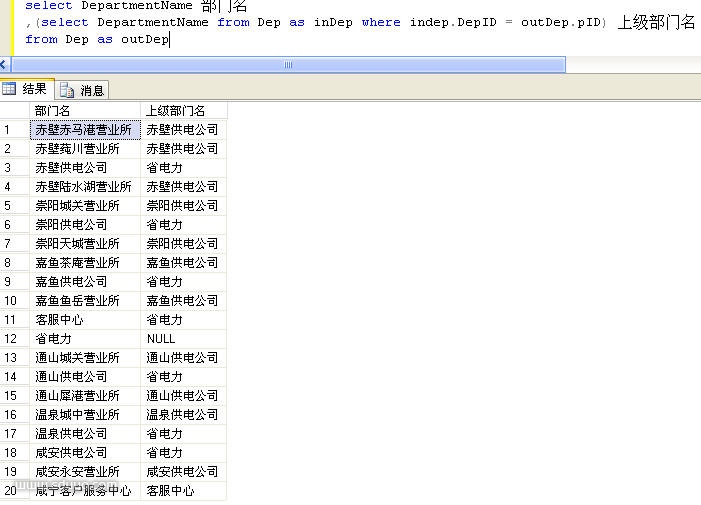Select cell 赤壁陆水湖营业所
Image resolution: width=701 pixels, height=505 pixels.
tap(85, 187)
